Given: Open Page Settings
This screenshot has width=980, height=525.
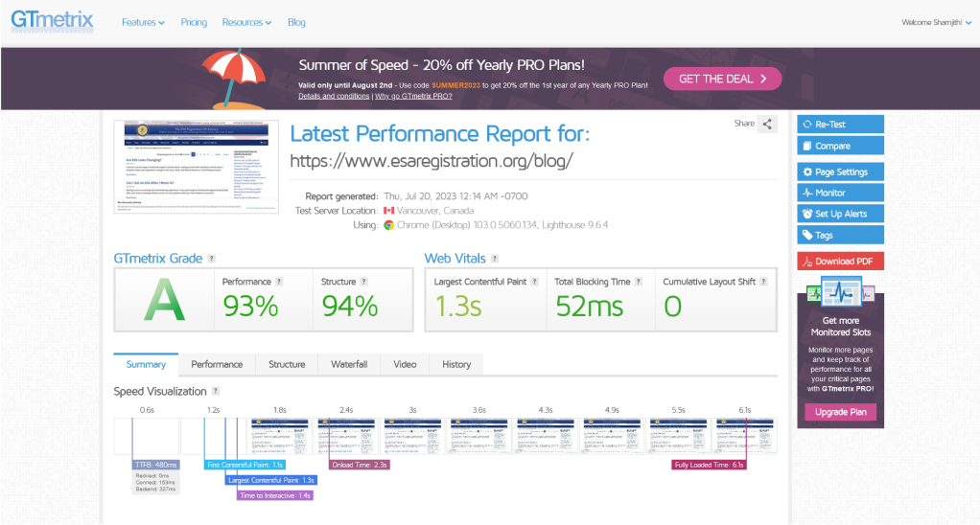Looking at the screenshot, I should click(x=840, y=171).
